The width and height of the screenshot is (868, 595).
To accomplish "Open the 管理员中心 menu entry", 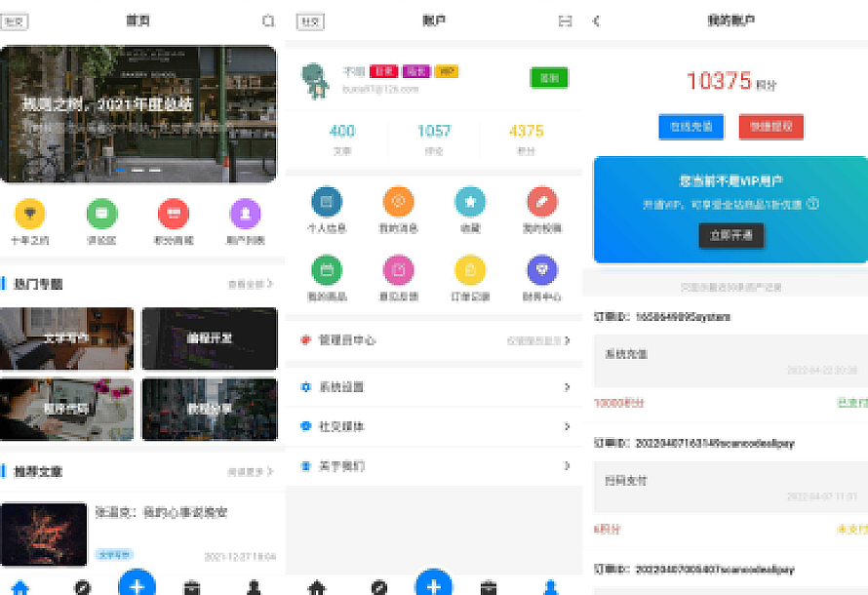I will click(434, 340).
